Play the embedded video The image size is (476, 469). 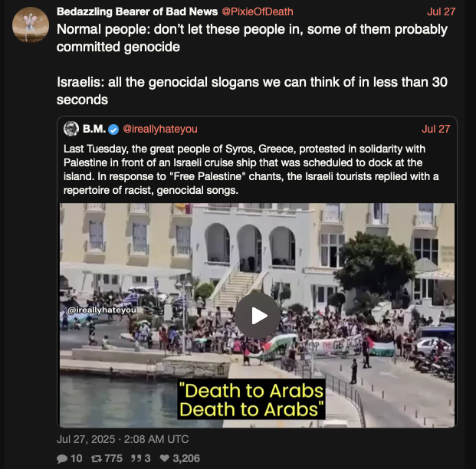257,316
